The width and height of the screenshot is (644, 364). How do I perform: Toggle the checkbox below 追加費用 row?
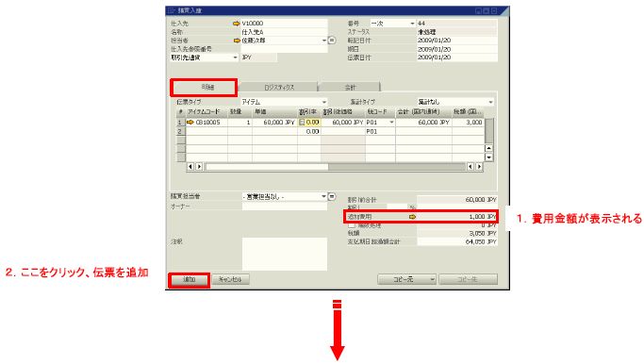(351, 225)
